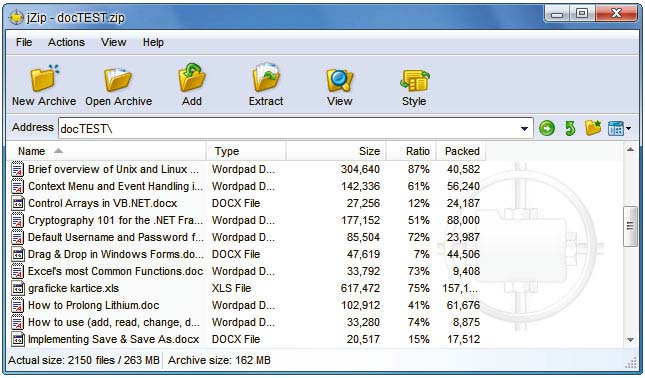Click icon of Context Menu and Event Handling file
This screenshot has width=645, height=378.
[17, 186]
